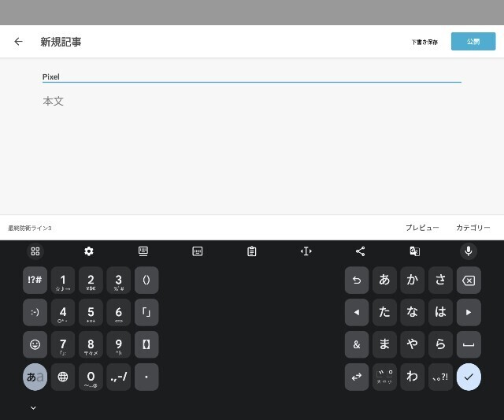
Task: Tap the floating keyboard mode icon
Action: coord(143,251)
